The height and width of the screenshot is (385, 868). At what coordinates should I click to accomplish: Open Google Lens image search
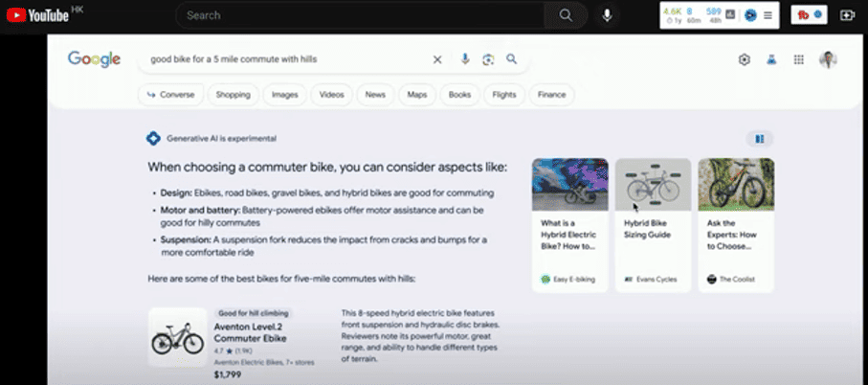[x=488, y=59]
